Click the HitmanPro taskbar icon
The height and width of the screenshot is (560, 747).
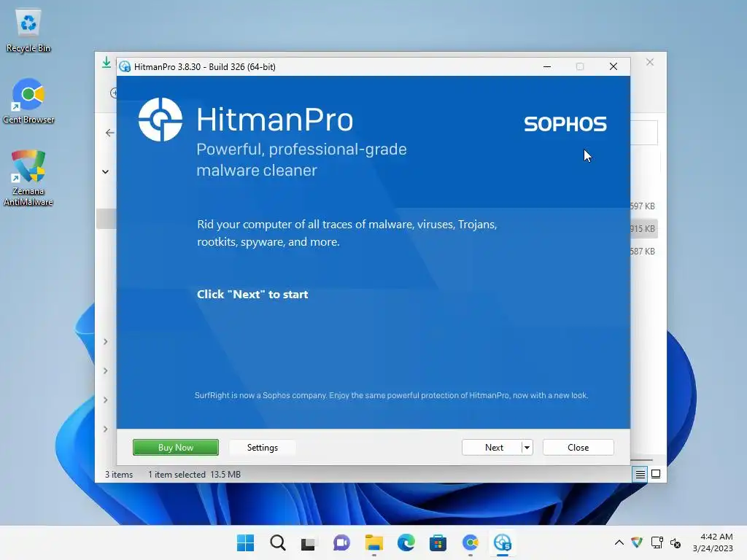tap(502, 542)
